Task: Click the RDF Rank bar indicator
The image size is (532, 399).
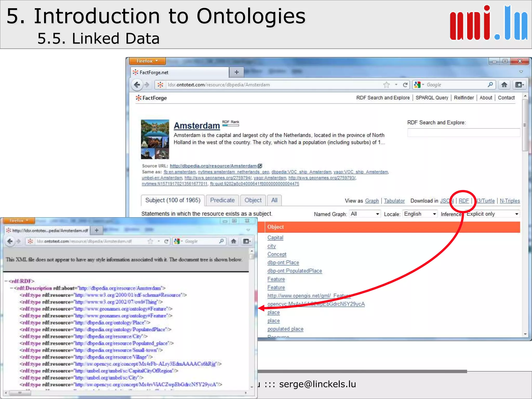Action: pyautogui.click(x=231, y=125)
